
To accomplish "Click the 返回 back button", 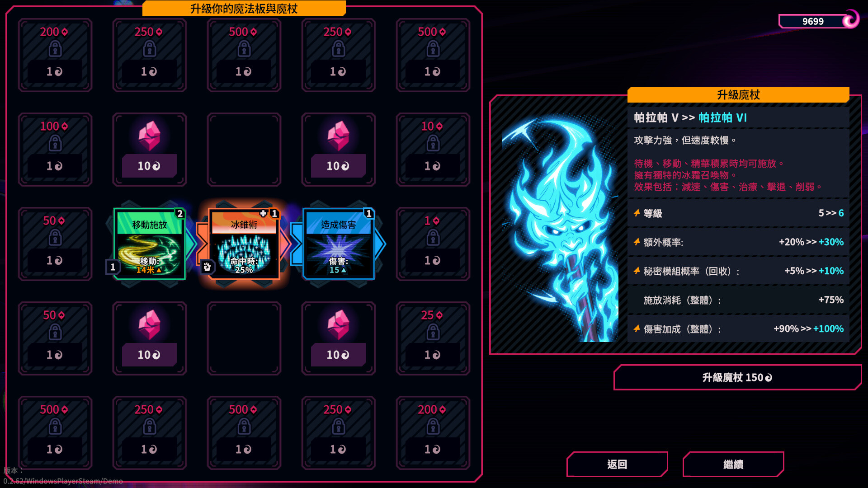I will point(617,464).
